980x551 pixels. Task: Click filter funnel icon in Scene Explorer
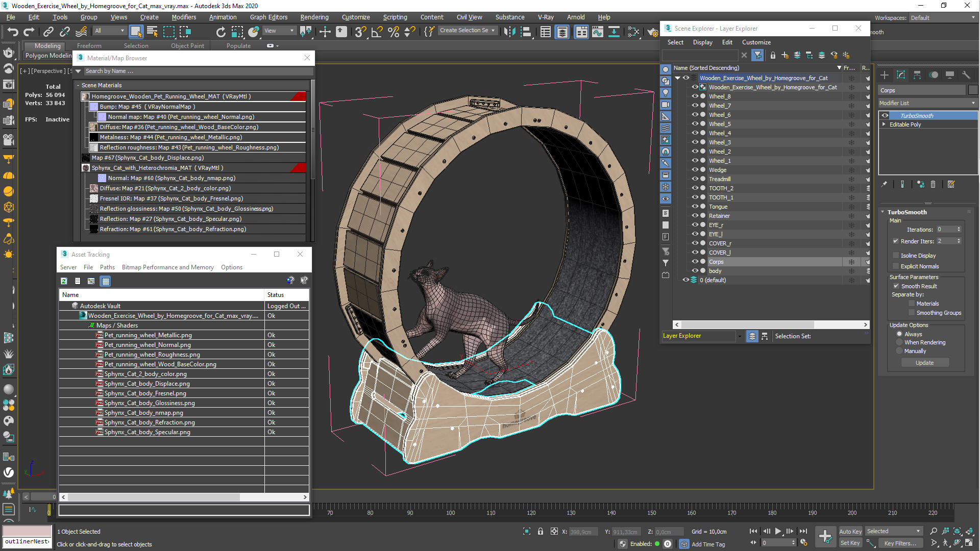tap(758, 55)
